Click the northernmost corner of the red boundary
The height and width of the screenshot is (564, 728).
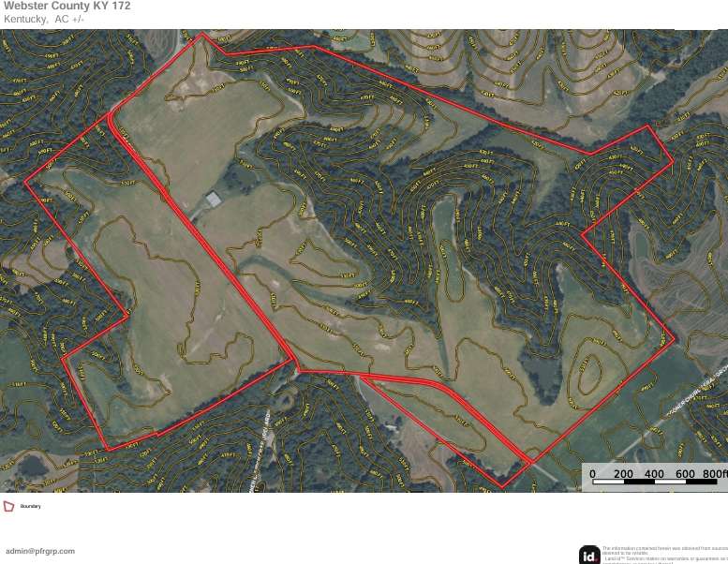click(201, 33)
